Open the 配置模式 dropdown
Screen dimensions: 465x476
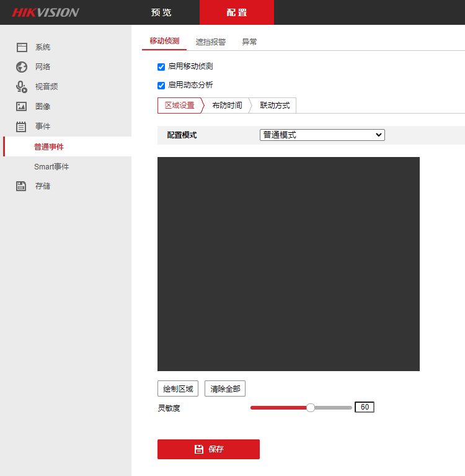coord(322,135)
